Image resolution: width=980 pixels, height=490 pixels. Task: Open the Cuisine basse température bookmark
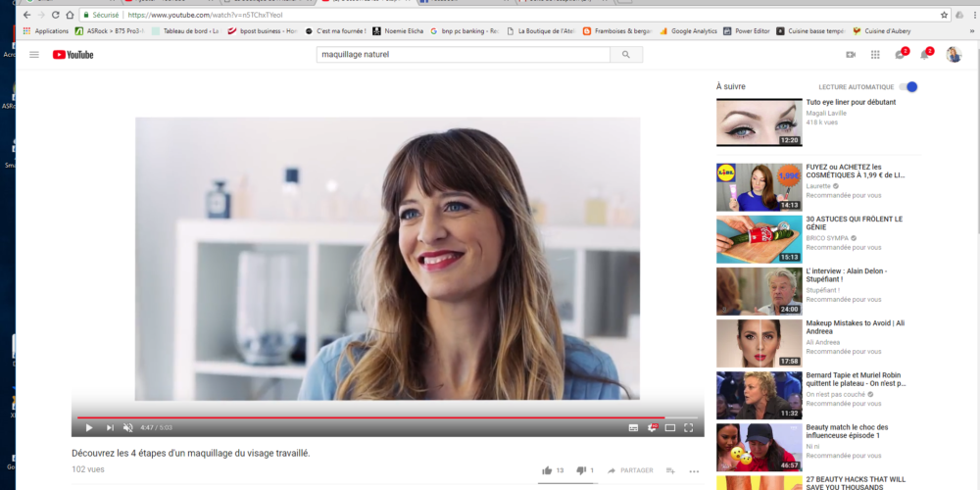(x=811, y=30)
